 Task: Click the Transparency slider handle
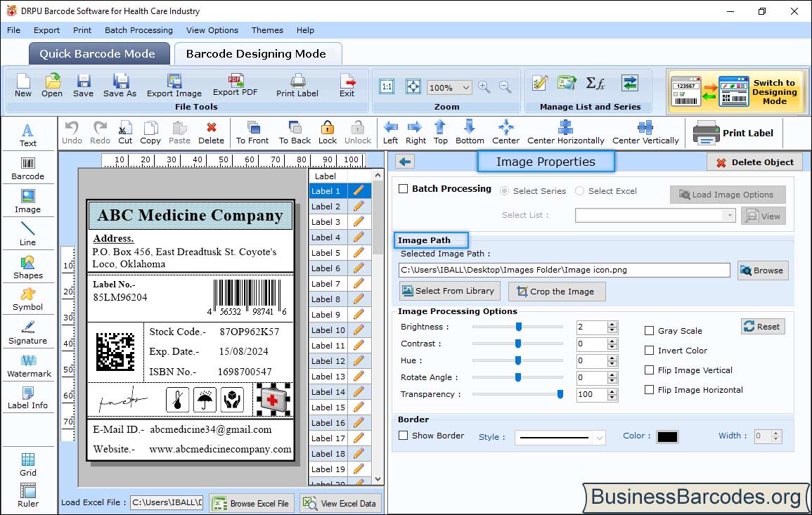(560, 394)
